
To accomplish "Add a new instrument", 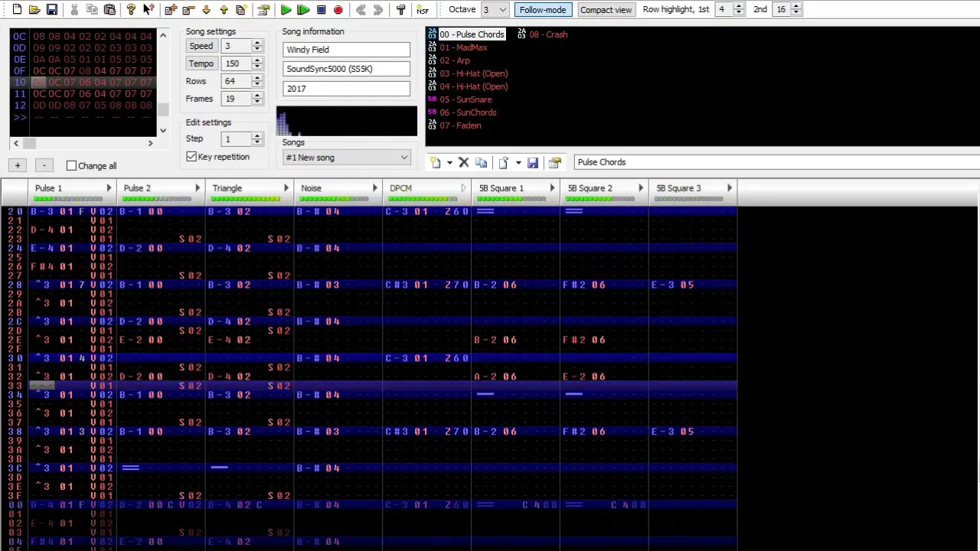I will (x=435, y=162).
